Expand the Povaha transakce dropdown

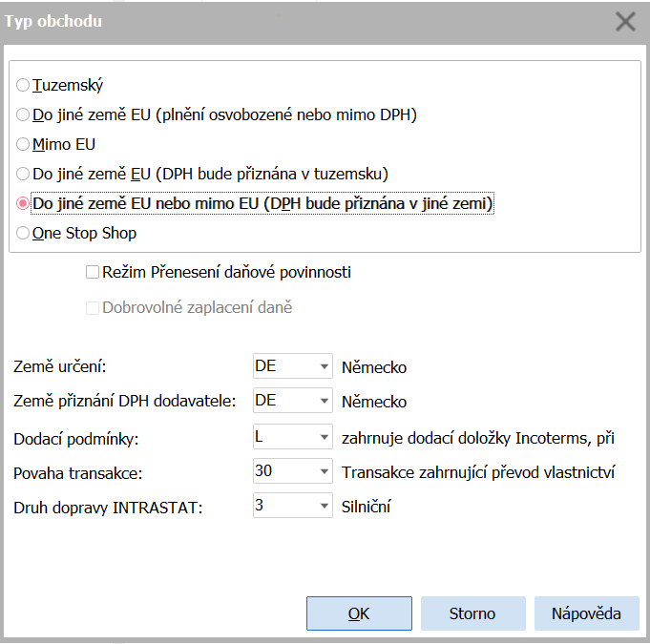pyautogui.click(x=322, y=472)
